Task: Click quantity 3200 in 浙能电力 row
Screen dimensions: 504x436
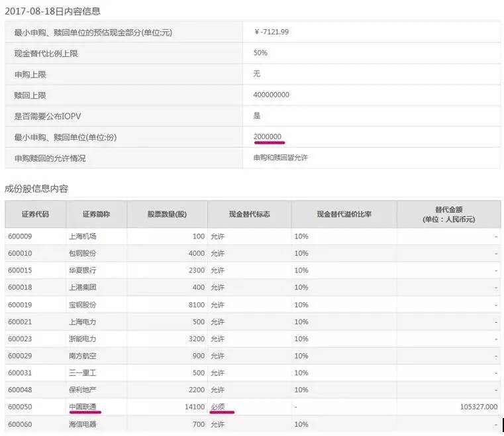Action: tap(197, 339)
